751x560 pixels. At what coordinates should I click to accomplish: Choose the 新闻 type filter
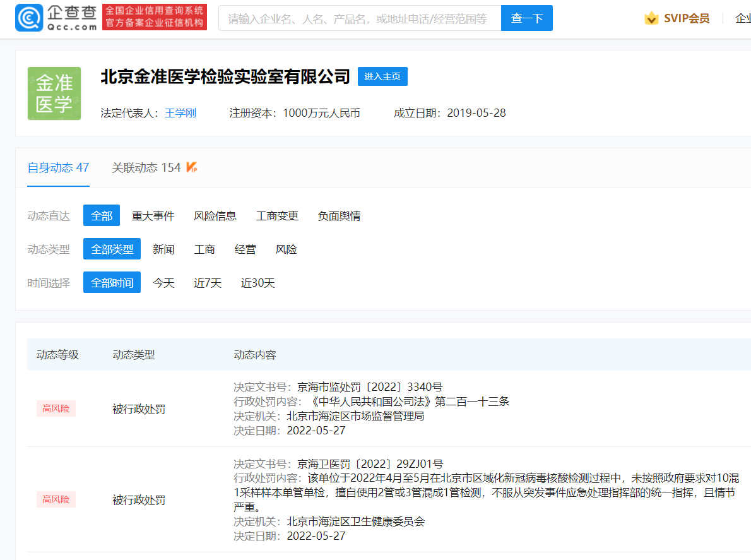(163, 249)
